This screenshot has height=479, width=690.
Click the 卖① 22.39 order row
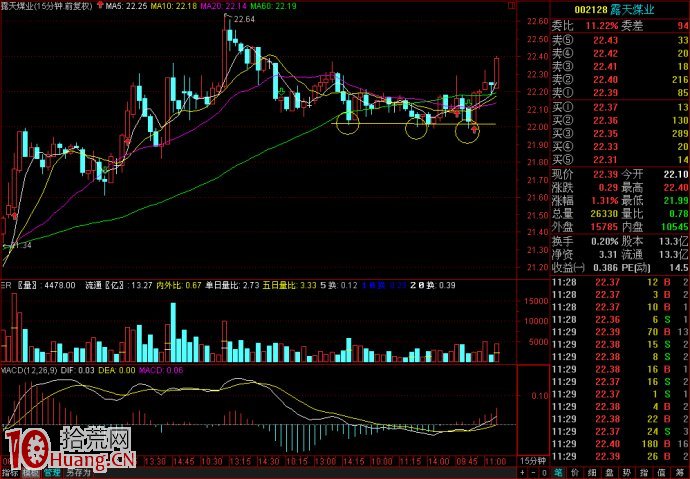620,93
